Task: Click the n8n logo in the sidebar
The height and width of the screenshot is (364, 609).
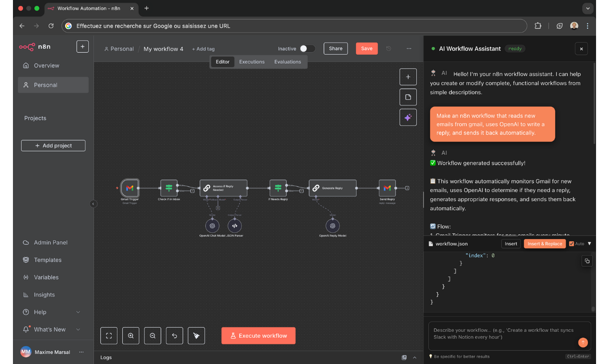Action: pos(35,46)
